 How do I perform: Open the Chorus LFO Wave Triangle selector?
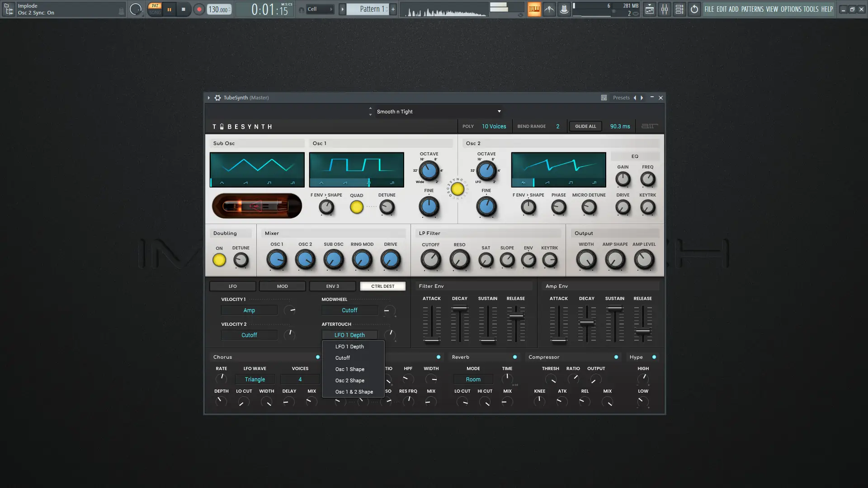(255, 380)
